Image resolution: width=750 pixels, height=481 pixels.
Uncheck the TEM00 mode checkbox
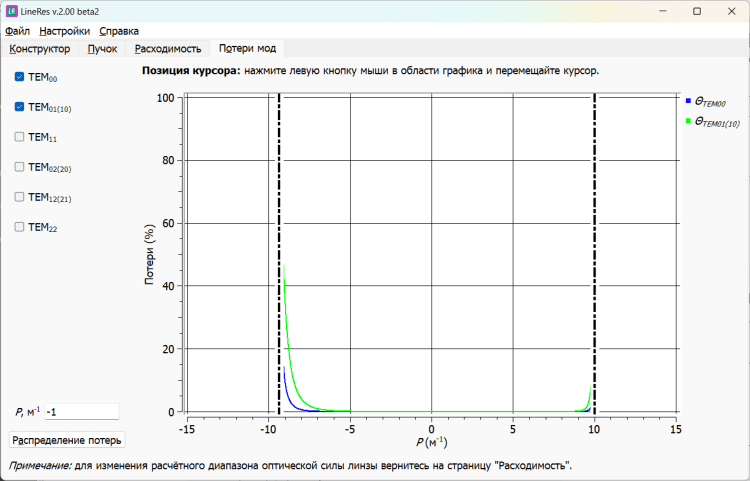[20, 77]
